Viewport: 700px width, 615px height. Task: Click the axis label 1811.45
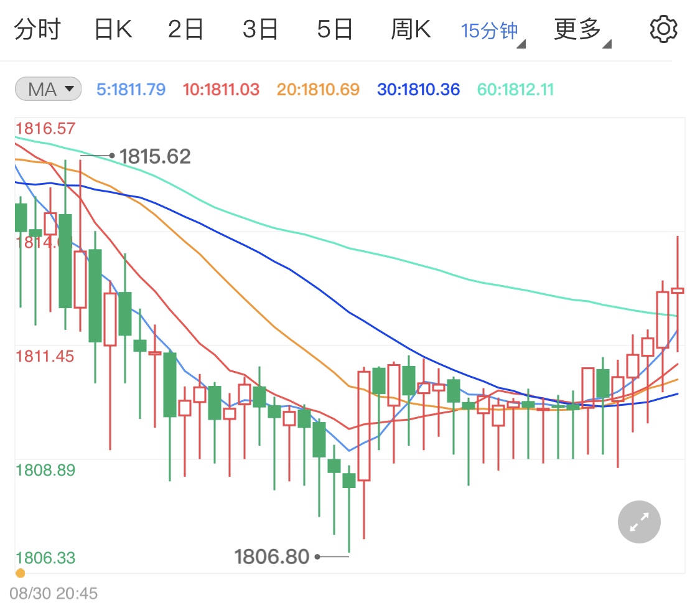click(x=45, y=357)
